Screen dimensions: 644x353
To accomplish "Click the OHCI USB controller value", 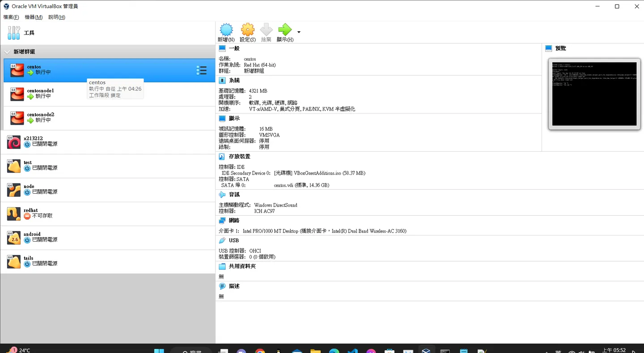I will click(255, 251).
